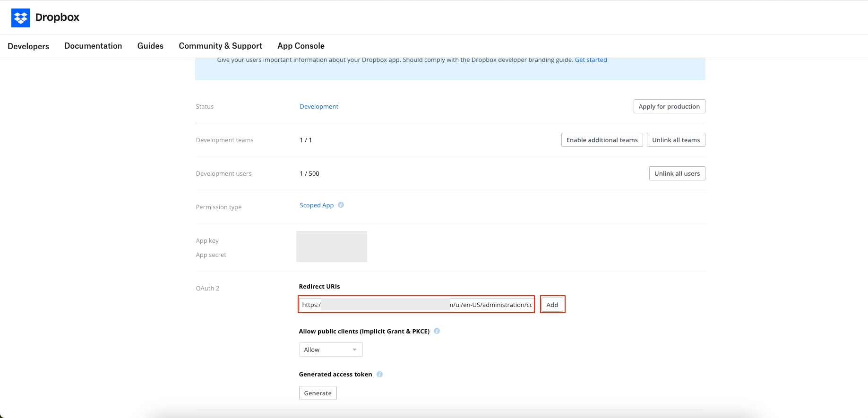Add the redirect URI
The width and height of the screenshot is (868, 418).
click(x=552, y=305)
